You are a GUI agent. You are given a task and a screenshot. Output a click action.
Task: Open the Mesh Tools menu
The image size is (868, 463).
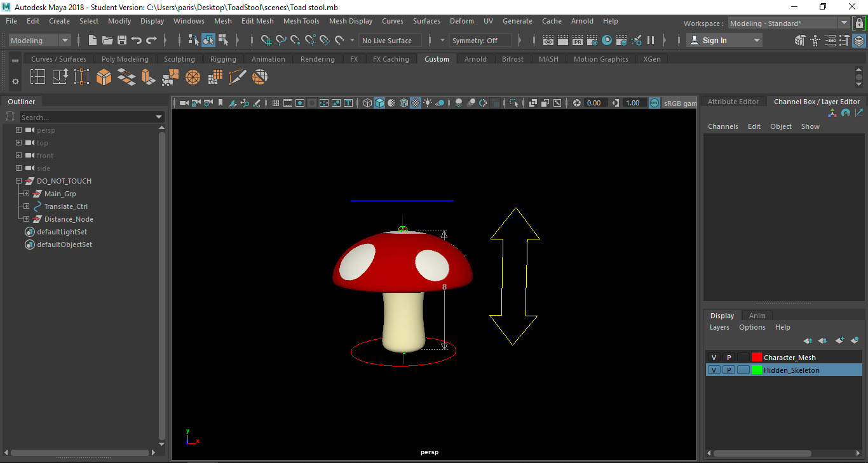point(301,21)
